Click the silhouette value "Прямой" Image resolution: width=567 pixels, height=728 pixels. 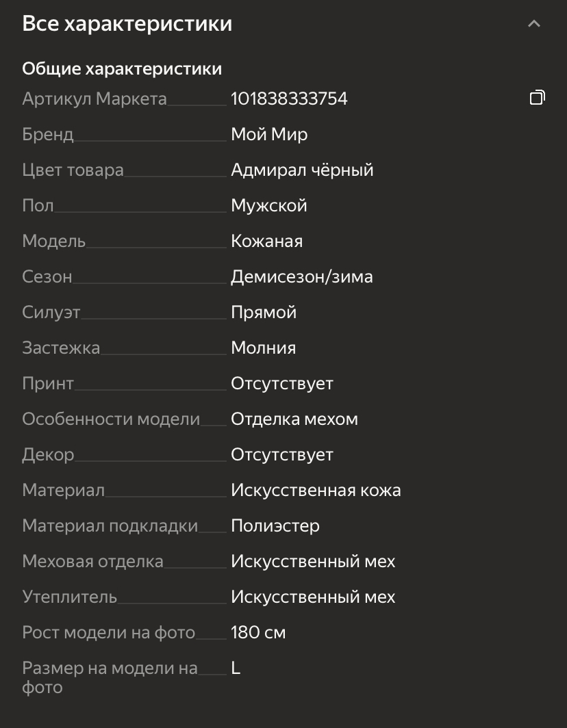(x=264, y=313)
